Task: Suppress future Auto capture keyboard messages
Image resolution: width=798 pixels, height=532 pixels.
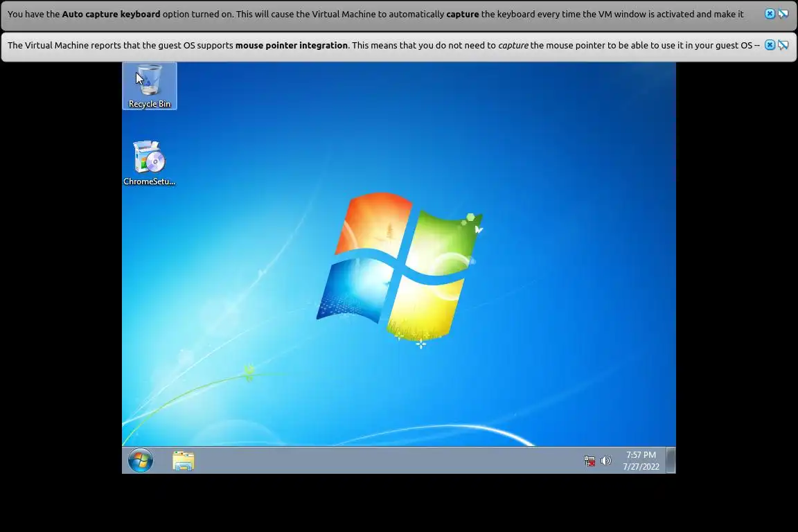Action: point(783,15)
